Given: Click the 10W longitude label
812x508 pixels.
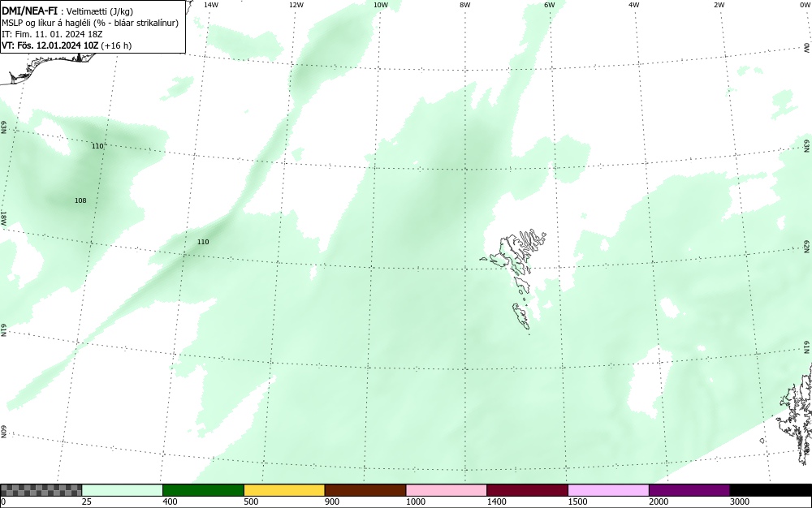Looking at the screenshot, I should [381, 5].
